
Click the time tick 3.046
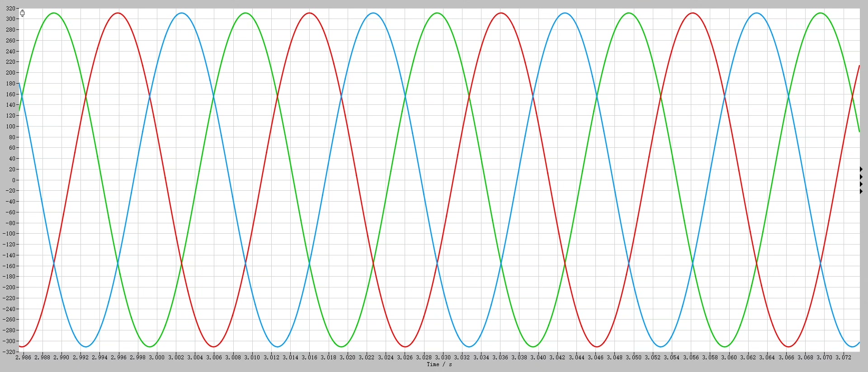[x=596, y=357]
